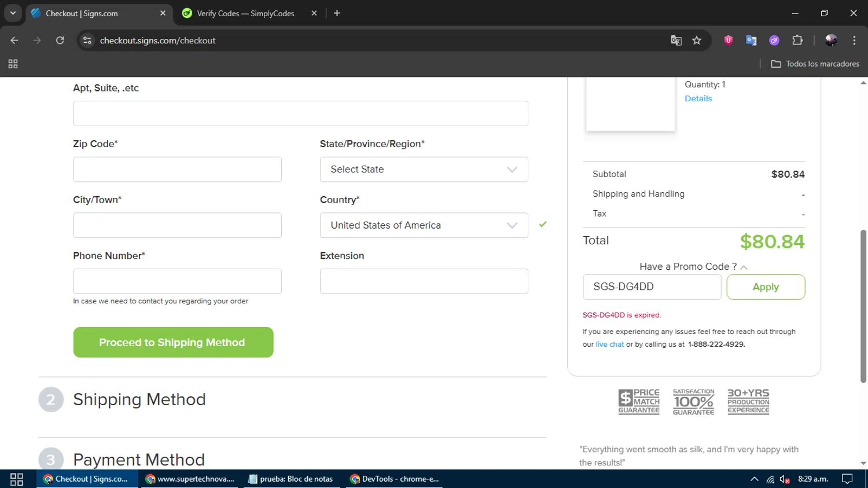
Task: Open a new browser tab
Action: [337, 13]
